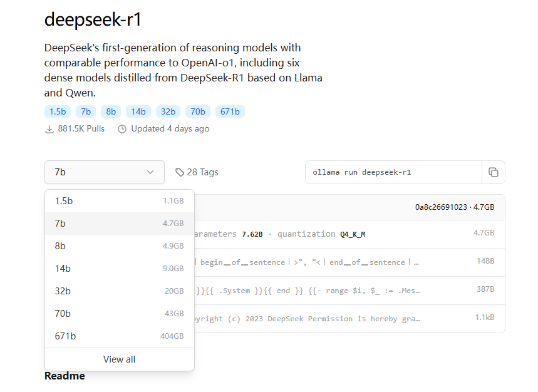Collapse the 7b model size dropdown
The height and width of the screenshot is (392, 538).
(105, 172)
